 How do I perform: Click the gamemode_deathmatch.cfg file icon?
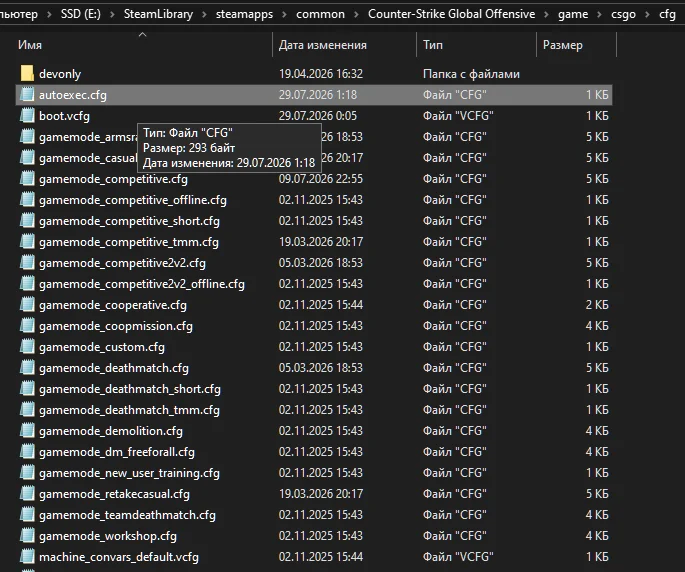click(x=27, y=367)
